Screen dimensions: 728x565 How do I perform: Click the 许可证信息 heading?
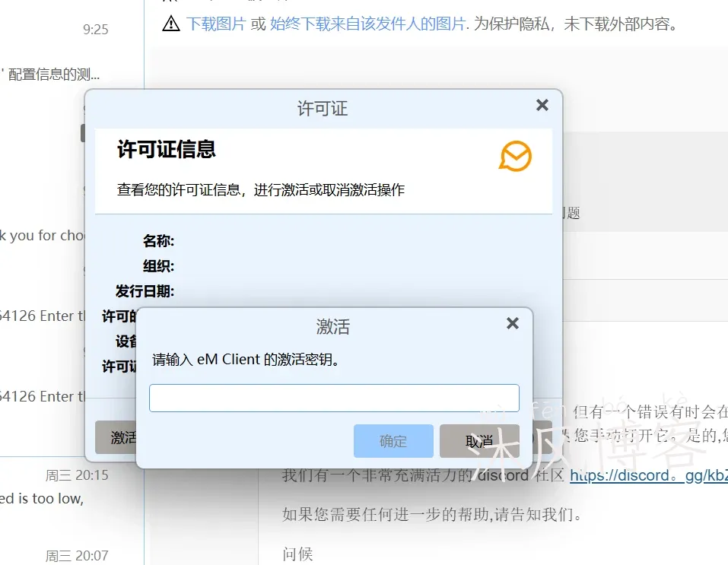pos(166,150)
